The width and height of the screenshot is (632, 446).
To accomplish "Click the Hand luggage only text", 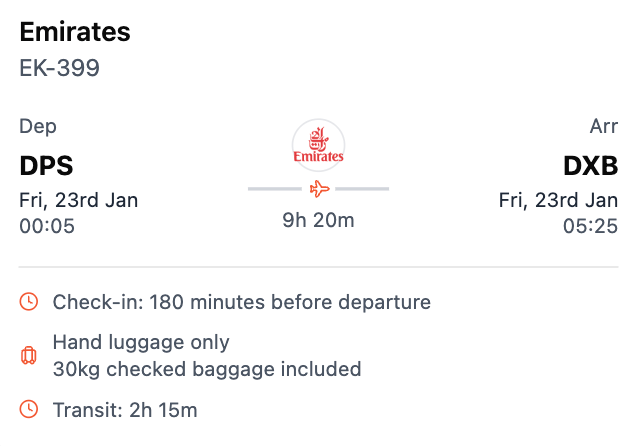I will [141, 342].
